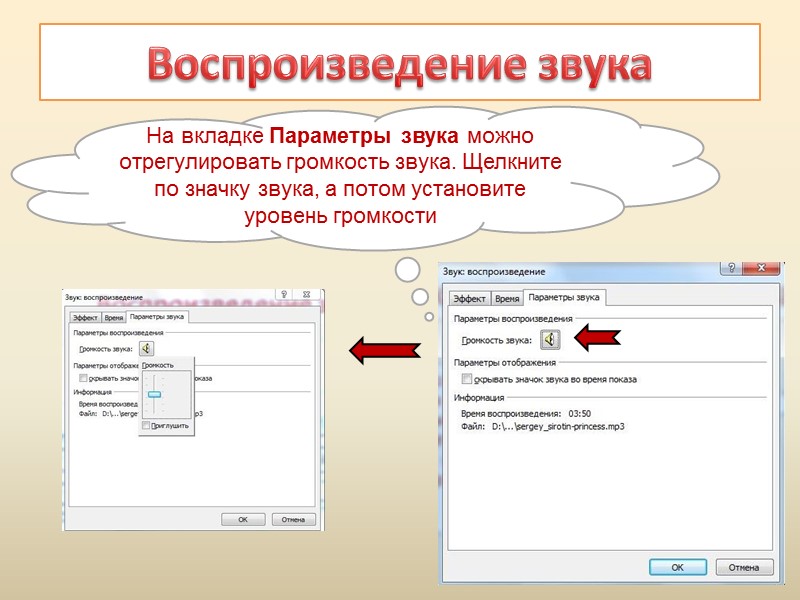This screenshot has width=800, height=600.
Task: Click 'Громкость' popup title in left dialog
Action: tap(158, 365)
